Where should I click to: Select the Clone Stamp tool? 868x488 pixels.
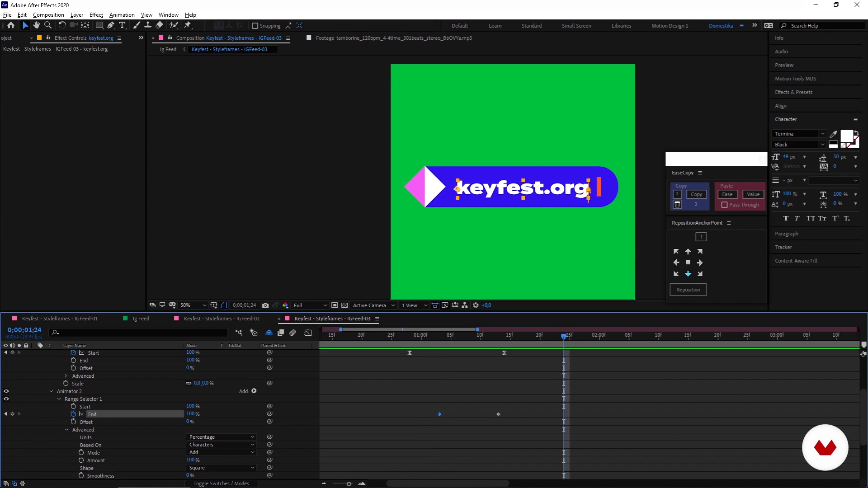tap(148, 25)
